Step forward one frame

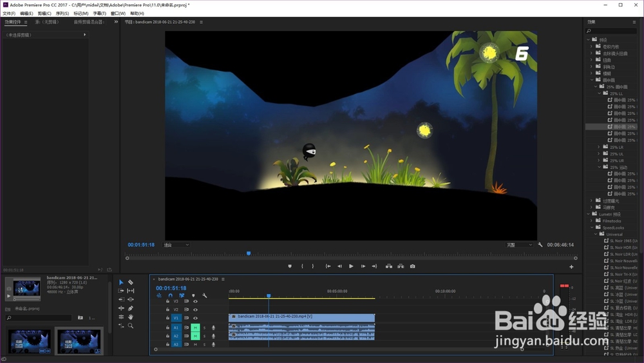[363, 266]
